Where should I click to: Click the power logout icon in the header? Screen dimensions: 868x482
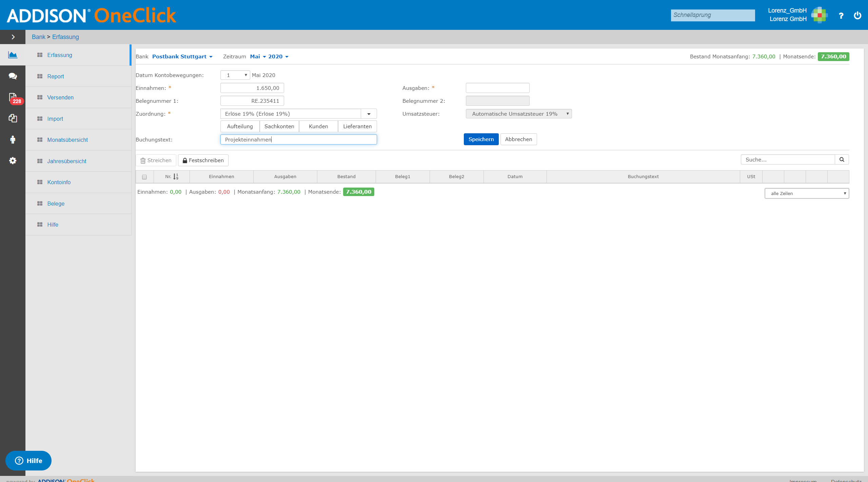tap(857, 15)
